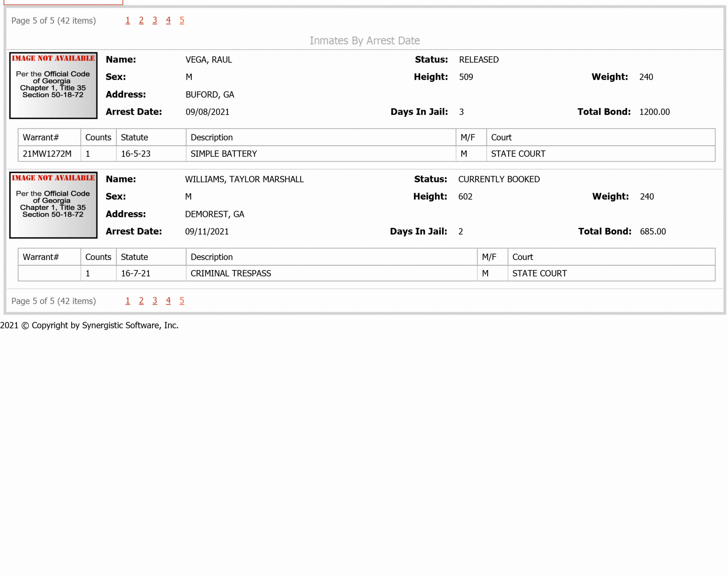Select page 3 link at bottom

pyautogui.click(x=155, y=301)
